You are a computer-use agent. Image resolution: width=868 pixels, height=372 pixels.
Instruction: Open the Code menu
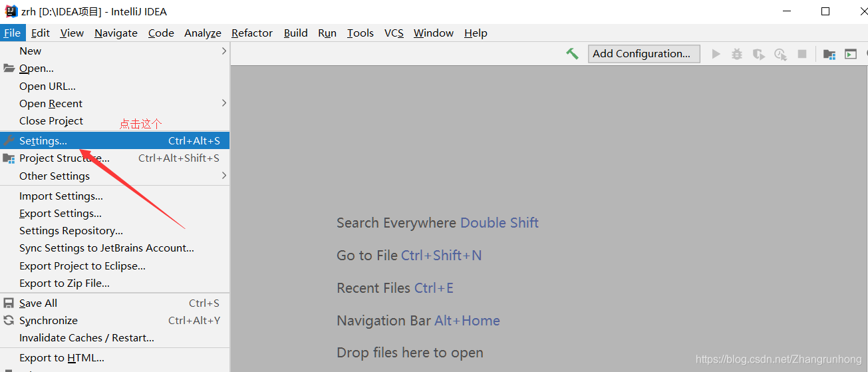161,33
